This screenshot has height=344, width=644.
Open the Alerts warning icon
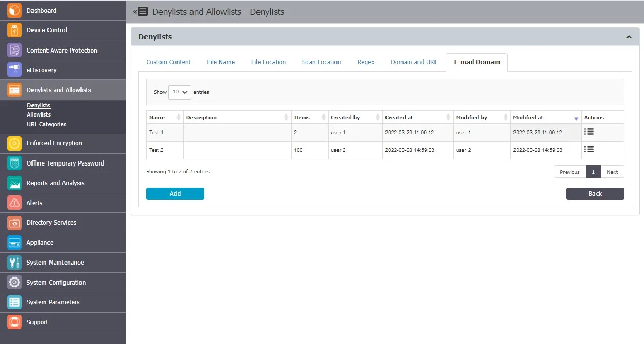(14, 203)
